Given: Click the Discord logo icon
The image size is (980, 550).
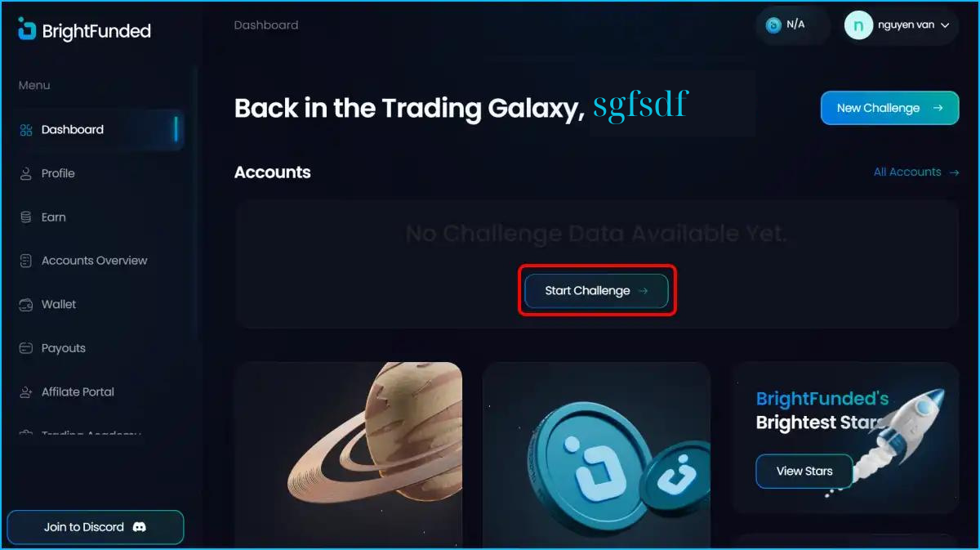Looking at the screenshot, I should (139, 527).
